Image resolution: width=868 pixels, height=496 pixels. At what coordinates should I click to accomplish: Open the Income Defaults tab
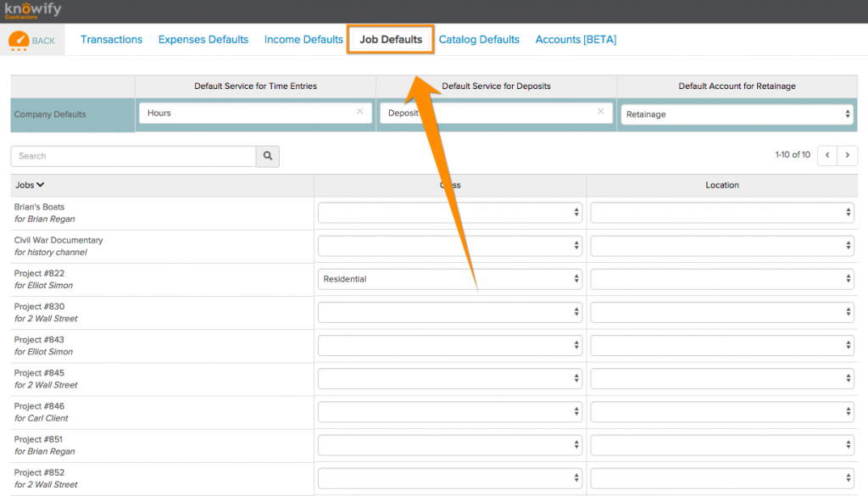point(303,39)
